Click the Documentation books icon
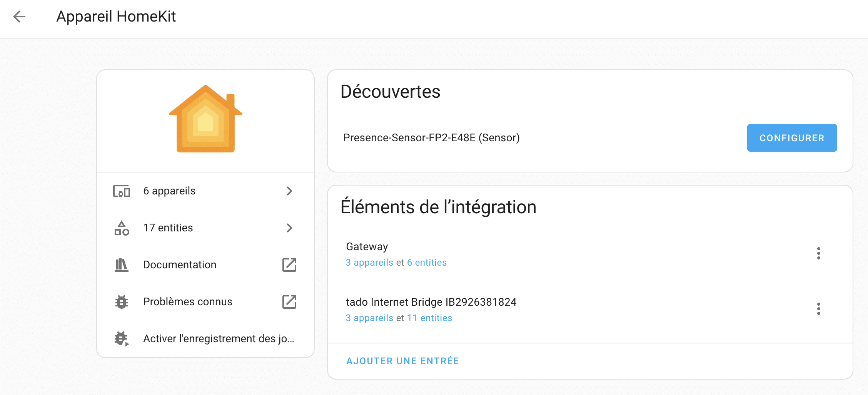 pos(122,265)
